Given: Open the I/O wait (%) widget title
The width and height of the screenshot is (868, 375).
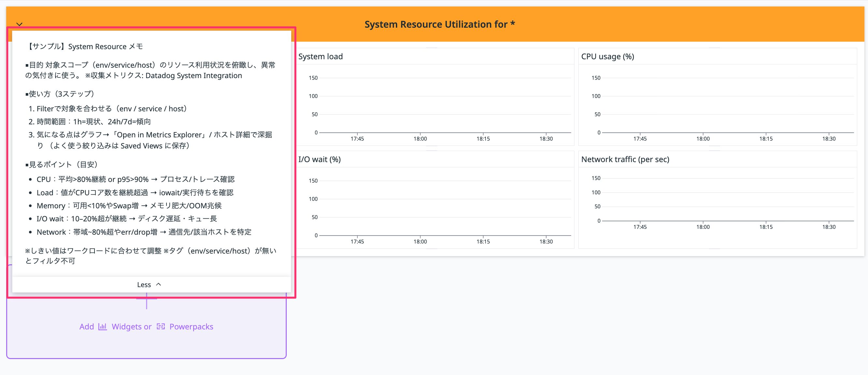Looking at the screenshot, I should [x=319, y=159].
